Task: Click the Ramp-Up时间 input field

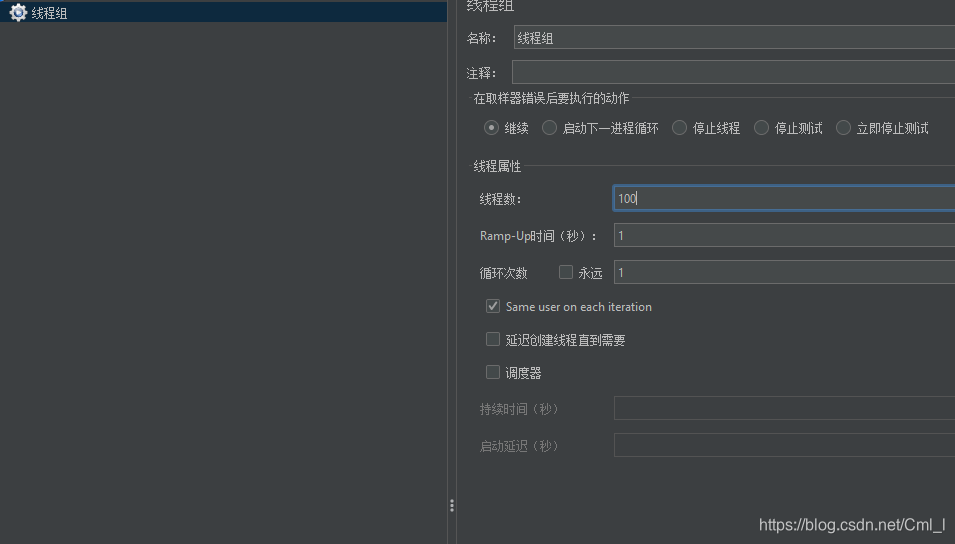Action: pyautogui.click(x=784, y=235)
